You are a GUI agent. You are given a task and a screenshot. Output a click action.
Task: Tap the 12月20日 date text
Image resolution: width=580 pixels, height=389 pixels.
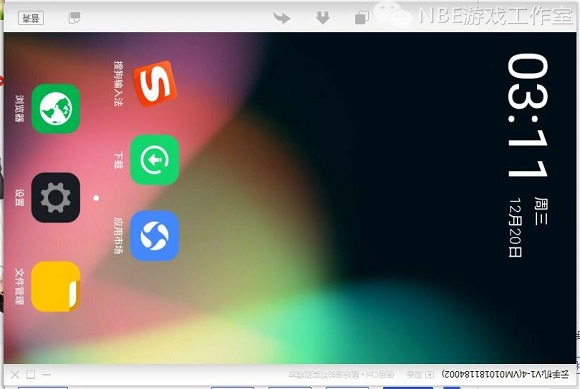tap(515, 227)
